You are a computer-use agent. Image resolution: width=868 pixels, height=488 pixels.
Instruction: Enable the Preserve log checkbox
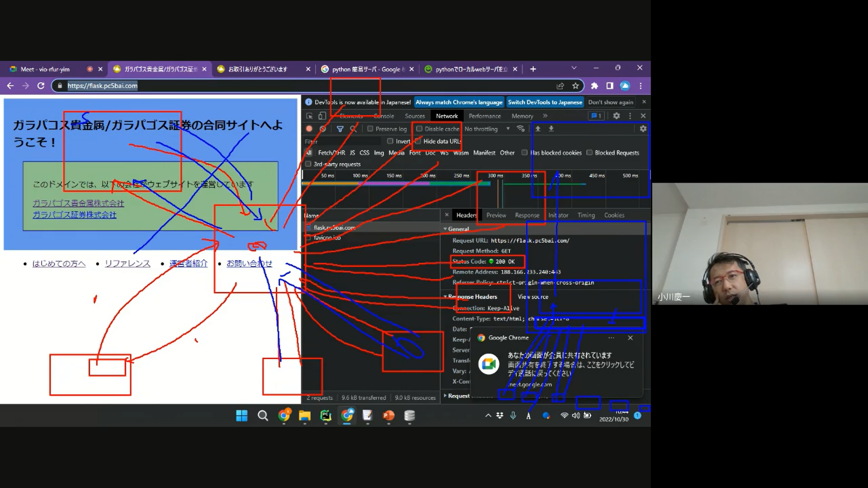tap(370, 129)
